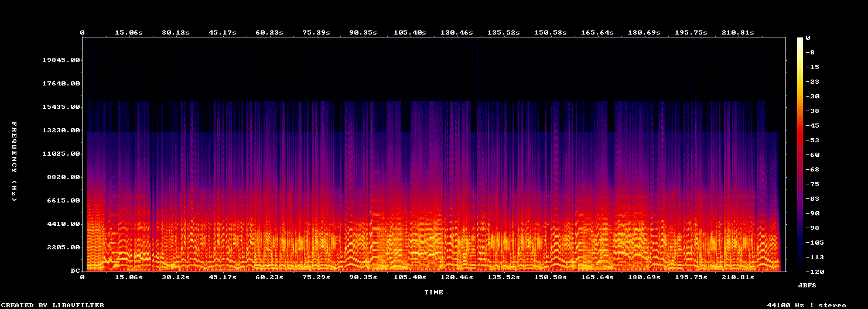Click the -30 dBFS scale value

pos(812,96)
